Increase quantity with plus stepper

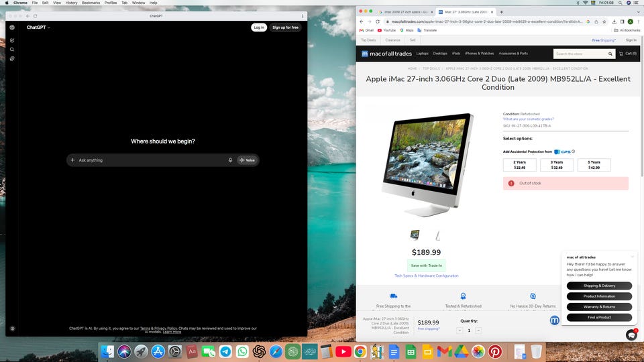(478, 330)
